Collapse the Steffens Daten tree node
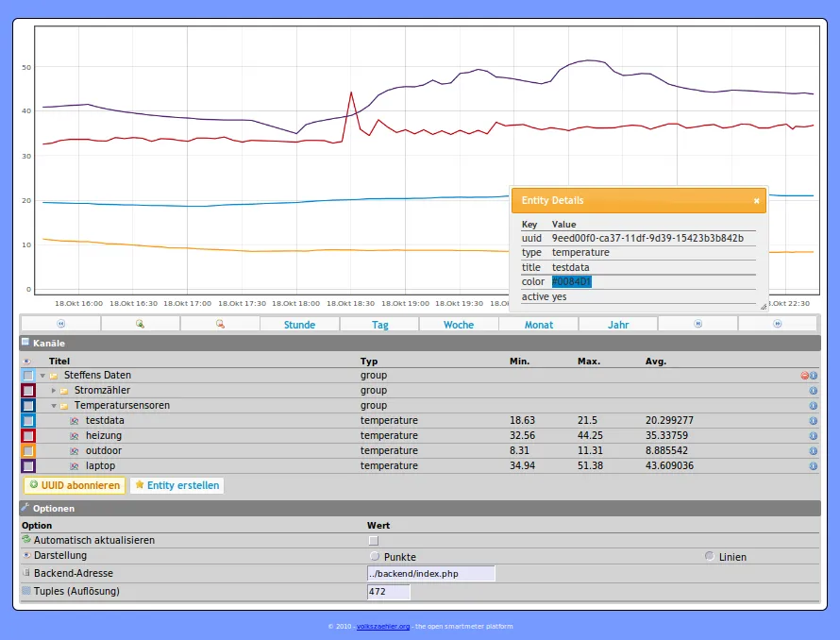This screenshot has height=640, width=840. coord(42,375)
